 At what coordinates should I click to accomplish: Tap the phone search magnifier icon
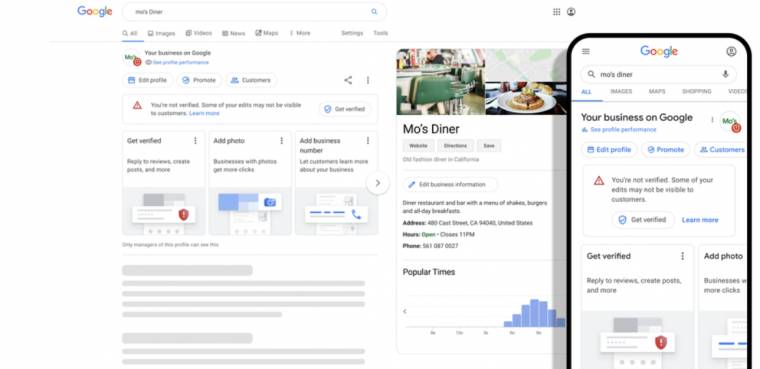point(591,74)
